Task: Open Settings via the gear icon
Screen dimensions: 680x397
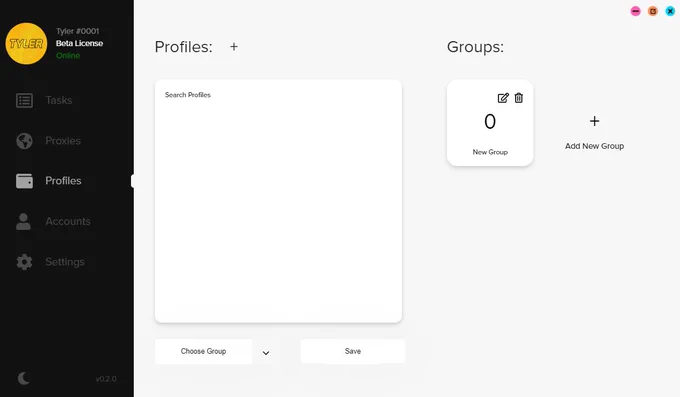Action: pyautogui.click(x=24, y=262)
